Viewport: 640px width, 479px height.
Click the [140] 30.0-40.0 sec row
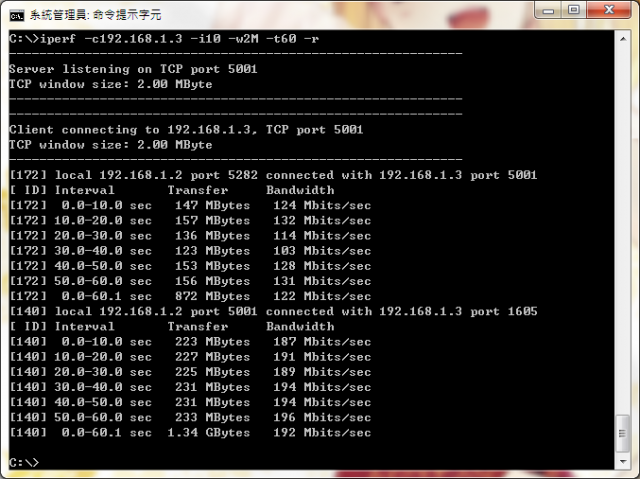(x=190, y=387)
